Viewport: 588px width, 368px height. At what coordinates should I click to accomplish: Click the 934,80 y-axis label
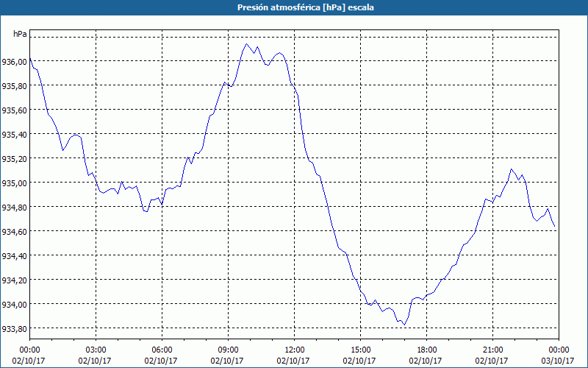(x=15, y=208)
